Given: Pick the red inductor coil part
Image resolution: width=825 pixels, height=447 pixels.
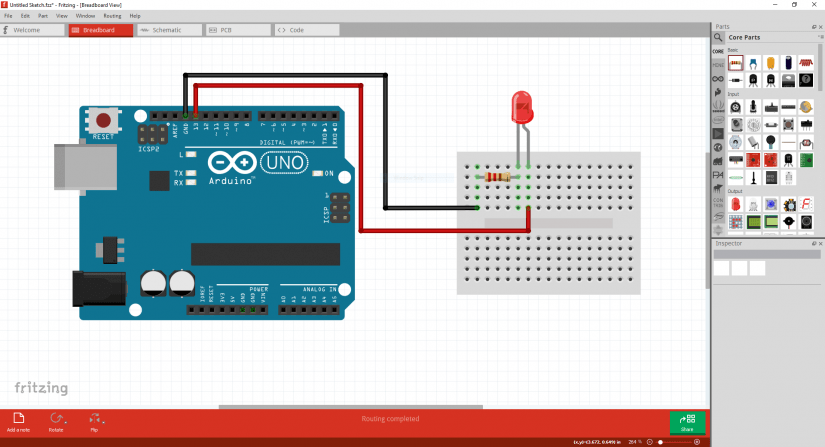Looking at the screenshot, I should (806, 64).
